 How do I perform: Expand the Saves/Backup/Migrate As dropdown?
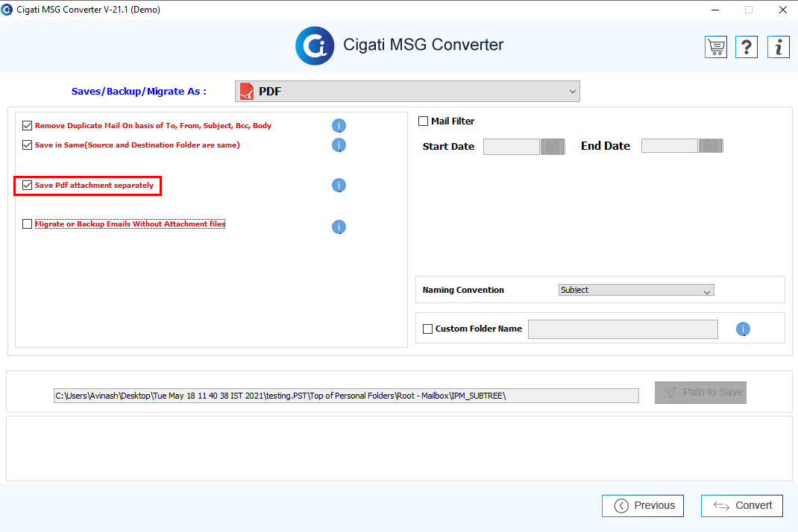click(407, 92)
